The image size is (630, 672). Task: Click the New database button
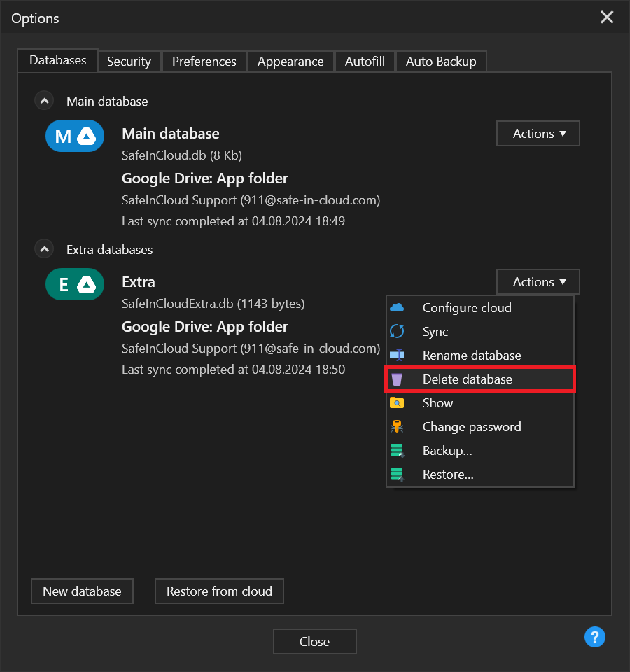pyautogui.click(x=83, y=591)
